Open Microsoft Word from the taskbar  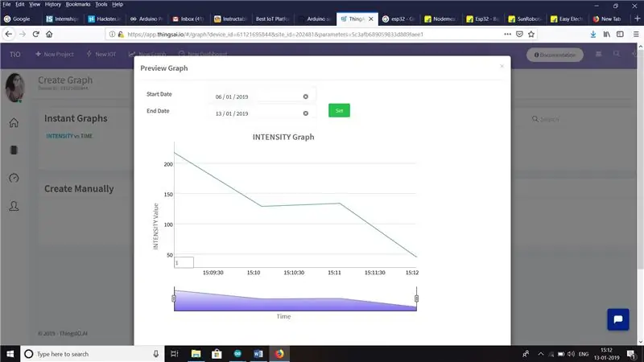pyautogui.click(x=258, y=354)
